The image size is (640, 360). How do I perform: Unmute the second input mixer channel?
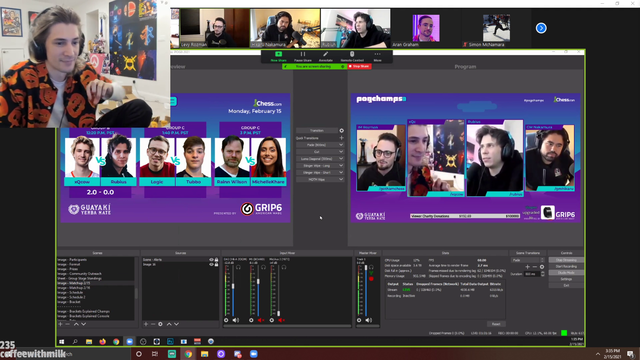261,320
